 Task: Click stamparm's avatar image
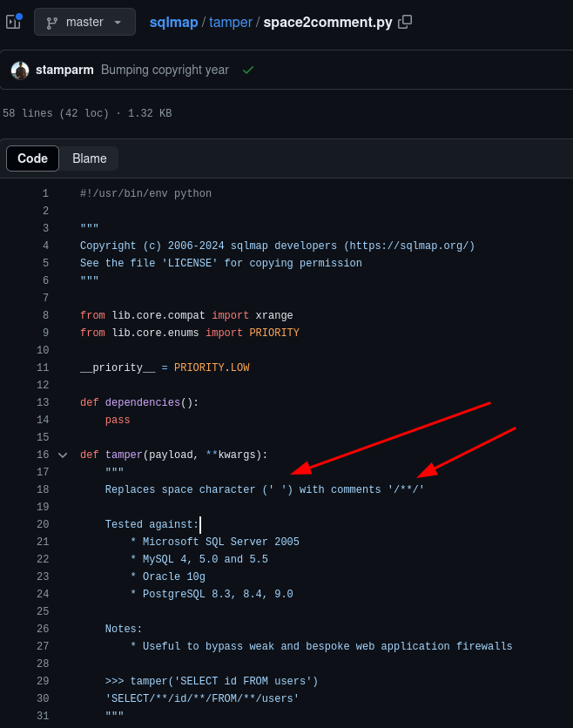[20, 70]
